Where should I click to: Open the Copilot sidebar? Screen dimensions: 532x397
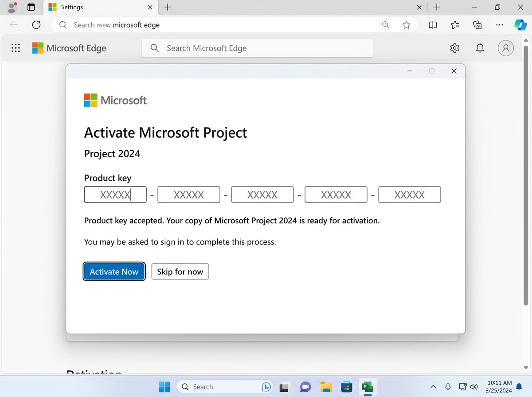coord(520,25)
